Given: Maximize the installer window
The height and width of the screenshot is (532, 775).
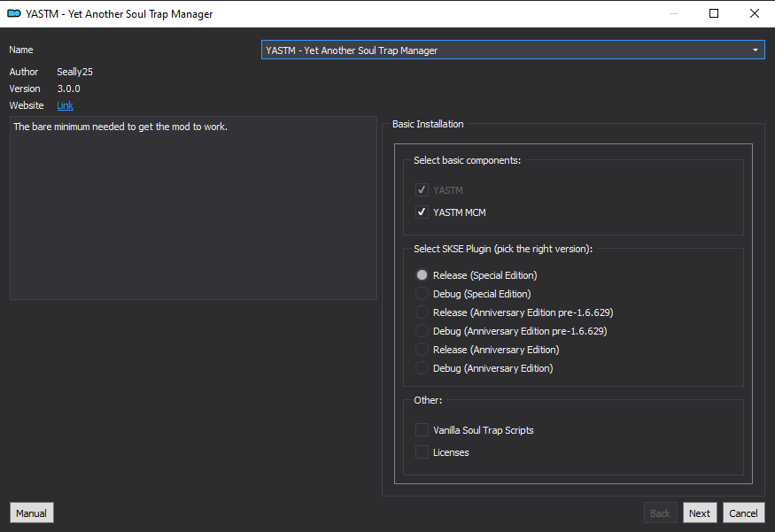Looking at the screenshot, I should 714,13.
